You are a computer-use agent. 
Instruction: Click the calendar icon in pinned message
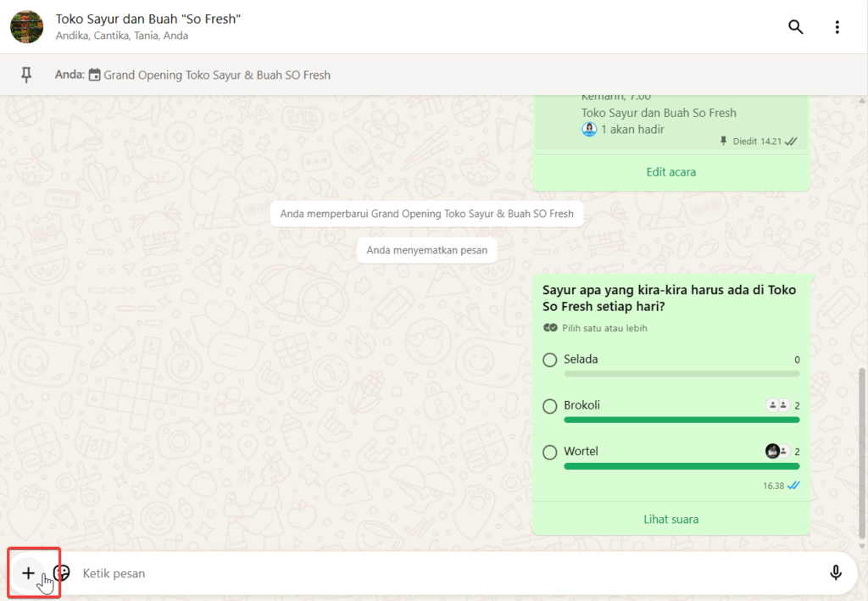[94, 75]
